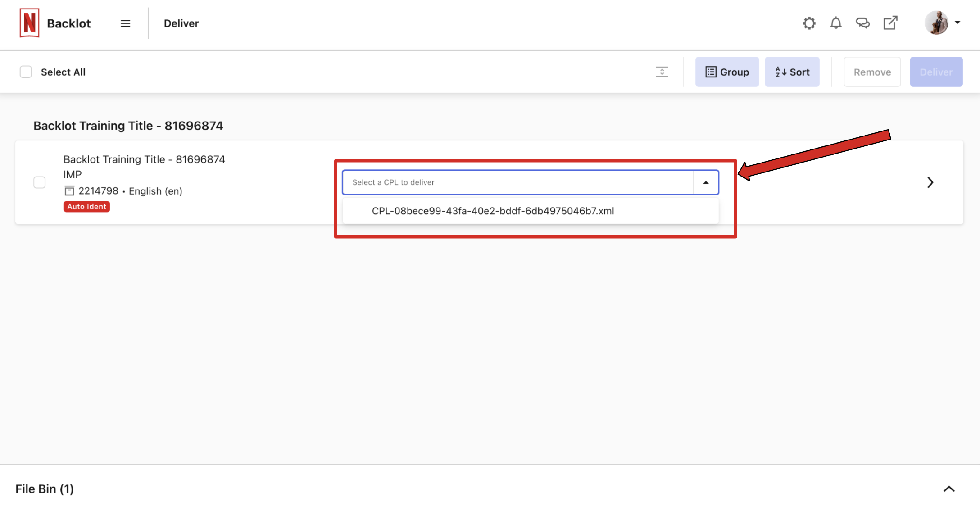Open notifications bell icon

[x=835, y=23]
